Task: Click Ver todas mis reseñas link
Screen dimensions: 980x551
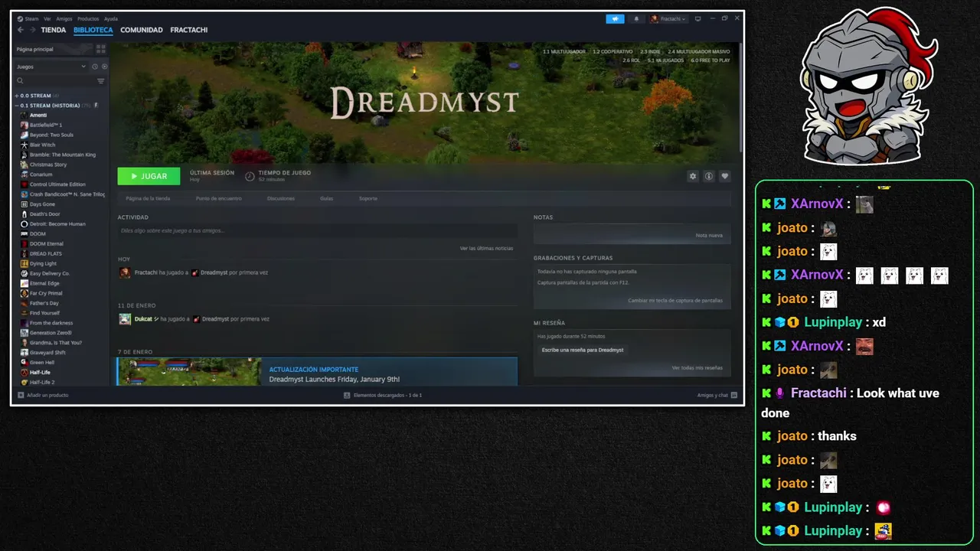Action: [x=697, y=367]
